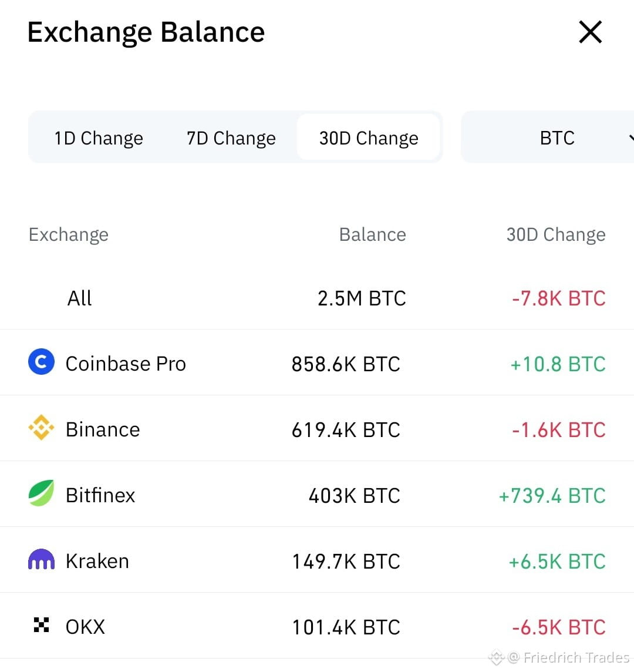Switch to the 7D Change tab
Image resolution: width=634 pixels, height=672 pixels.
pos(231,138)
